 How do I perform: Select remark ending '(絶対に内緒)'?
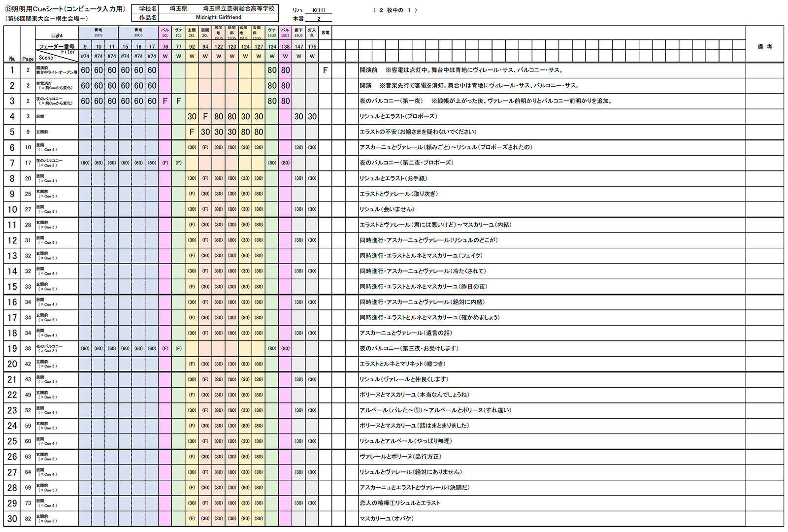[x=422, y=302]
